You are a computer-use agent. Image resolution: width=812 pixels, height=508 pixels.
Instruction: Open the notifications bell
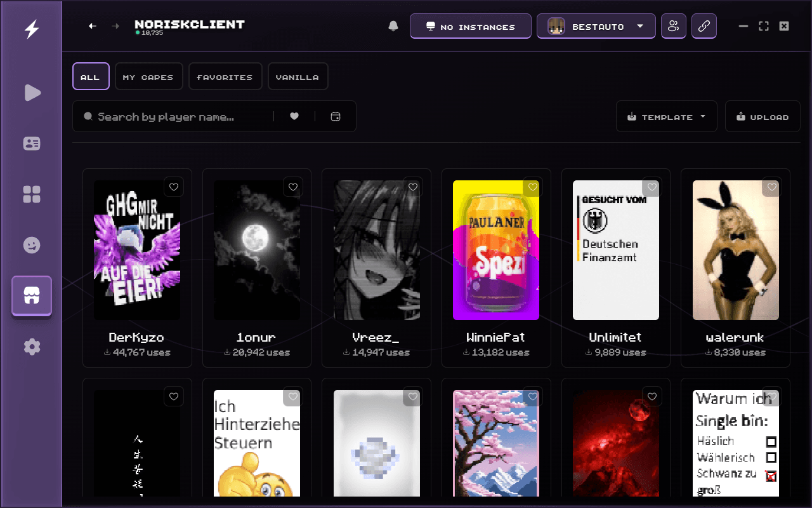[x=393, y=26]
